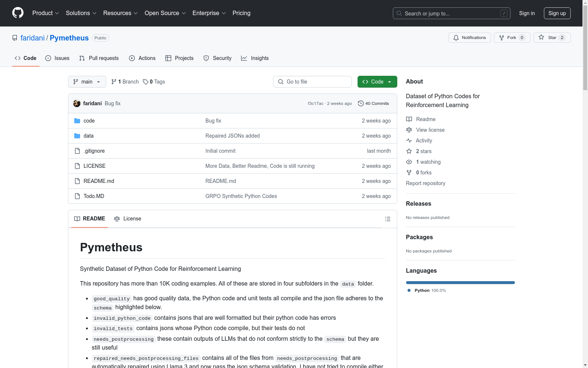
Task: Focus the Go to file input
Action: (x=312, y=82)
